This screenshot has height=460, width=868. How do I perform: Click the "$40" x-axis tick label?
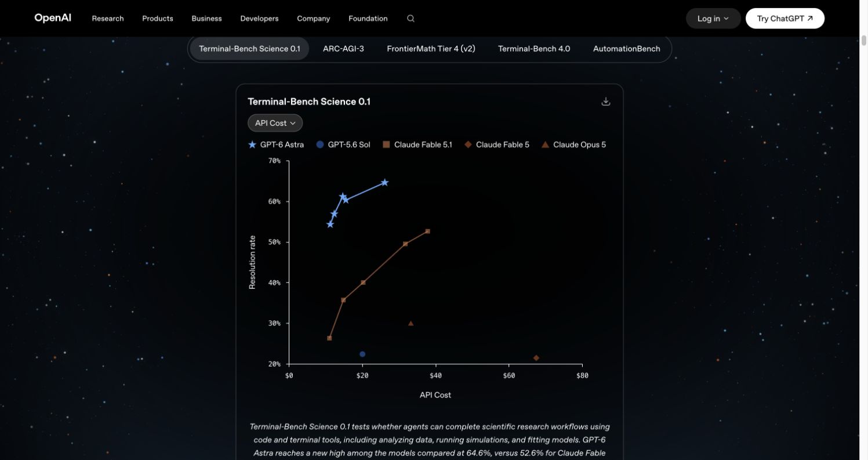(x=435, y=375)
